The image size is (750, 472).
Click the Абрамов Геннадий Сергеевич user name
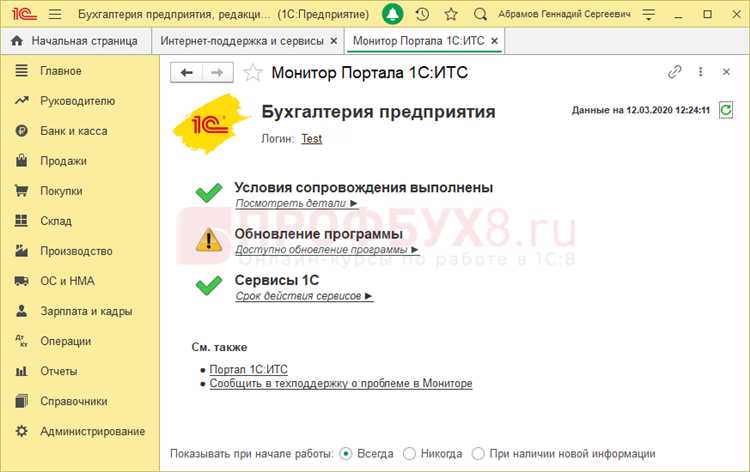pos(564,14)
